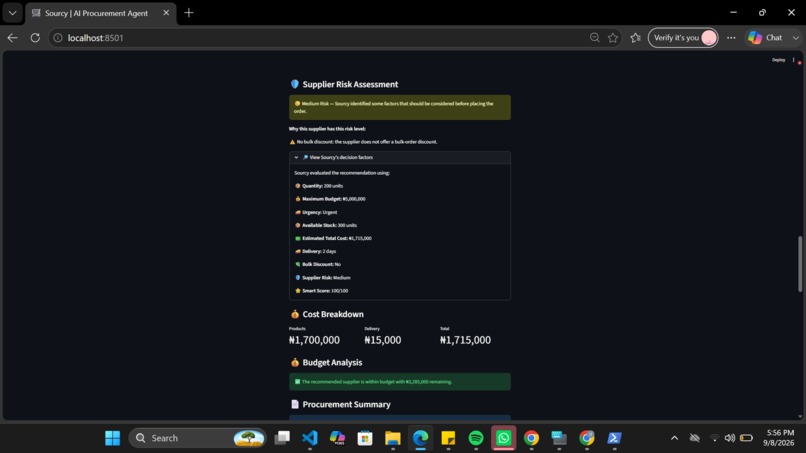The image size is (806, 453).
Task: Launch Visual Studio Code from taskbar
Action: pyautogui.click(x=309, y=438)
